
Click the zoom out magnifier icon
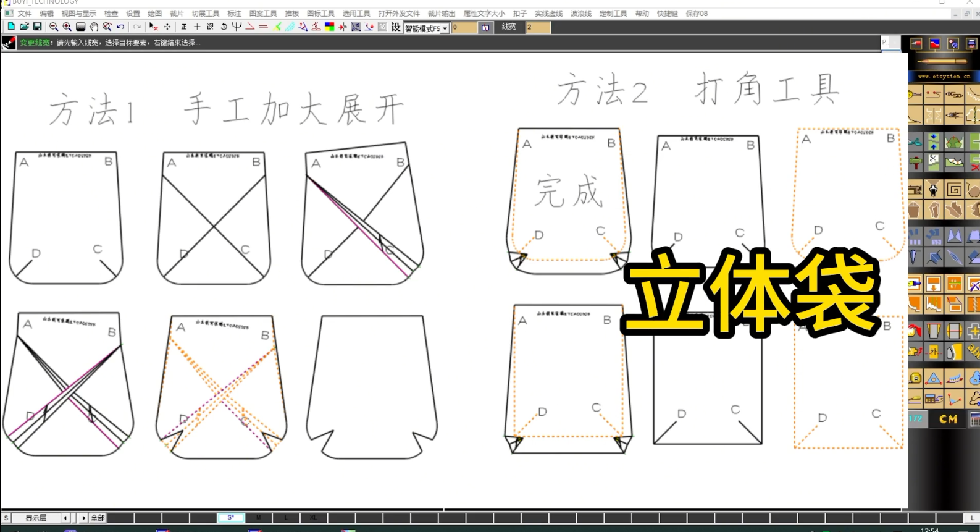[54, 27]
